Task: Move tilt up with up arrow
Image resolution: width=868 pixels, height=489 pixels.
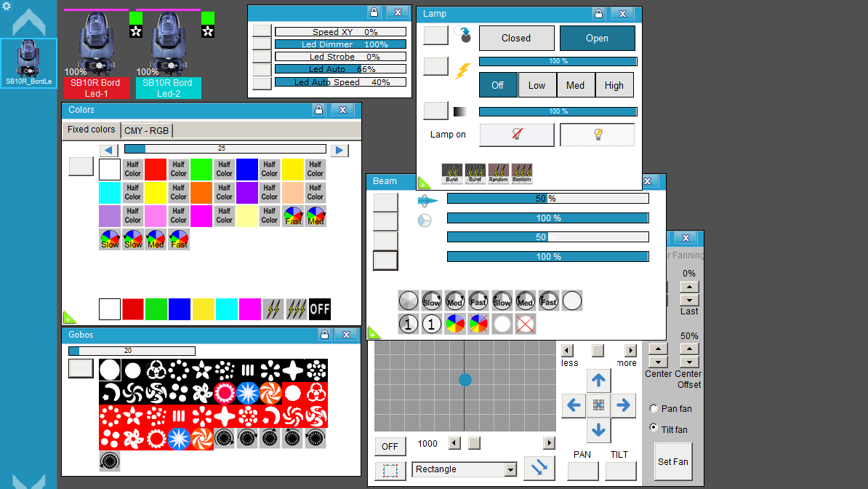Action: [598, 381]
